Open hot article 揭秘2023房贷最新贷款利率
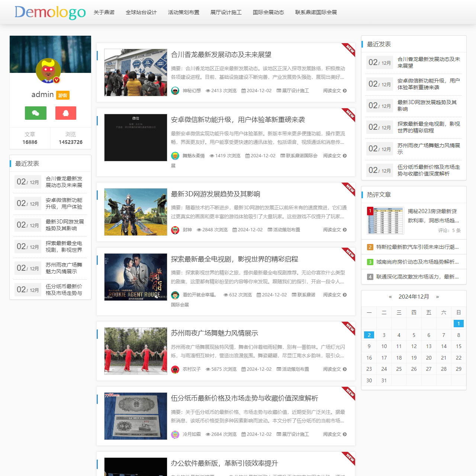 pyautogui.click(x=434, y=216)
